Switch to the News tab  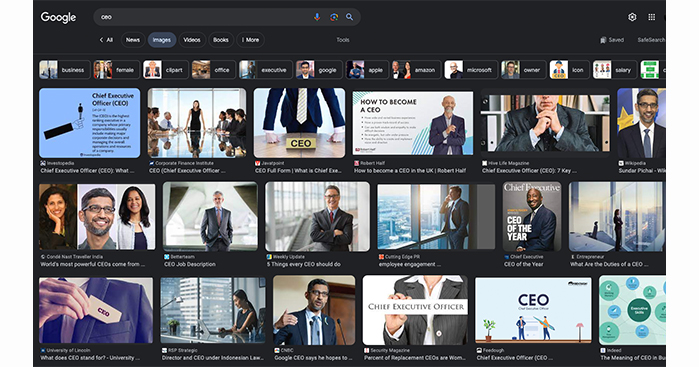133,40
